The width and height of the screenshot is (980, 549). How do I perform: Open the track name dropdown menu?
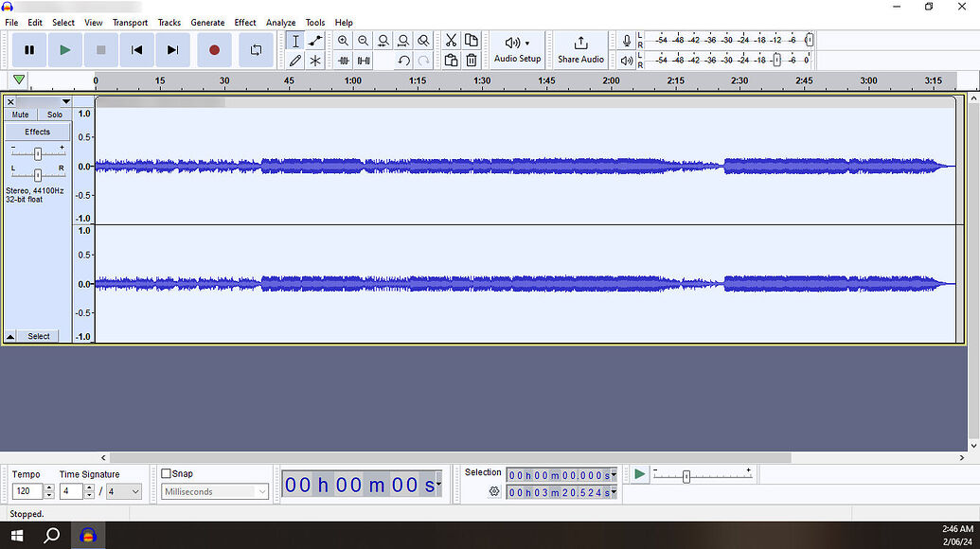65,101
